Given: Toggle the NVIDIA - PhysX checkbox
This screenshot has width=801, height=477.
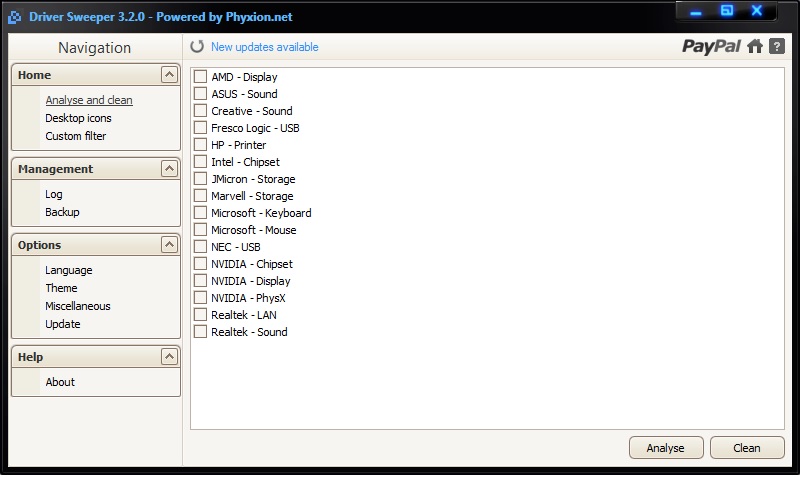Looking at the screenshot, I should [x=200, y=298].
